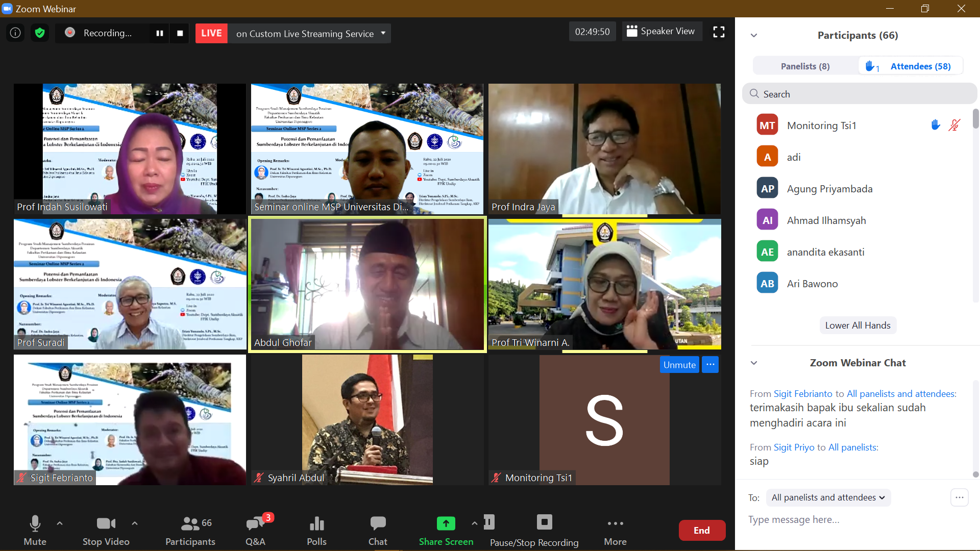Image resolution: width=980 pixels, height=551 pixels.
Task: Switch the Speaker View layout
Action: click(661, 32)
